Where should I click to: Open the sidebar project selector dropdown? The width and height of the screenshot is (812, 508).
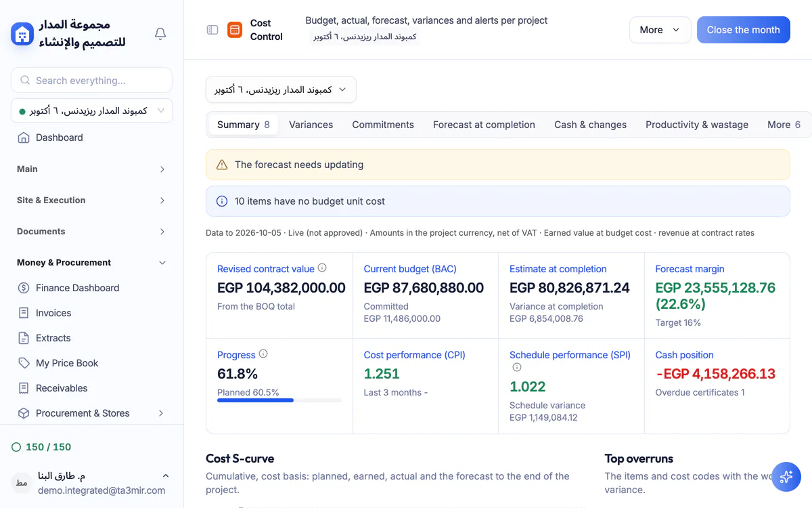point(91,110)
